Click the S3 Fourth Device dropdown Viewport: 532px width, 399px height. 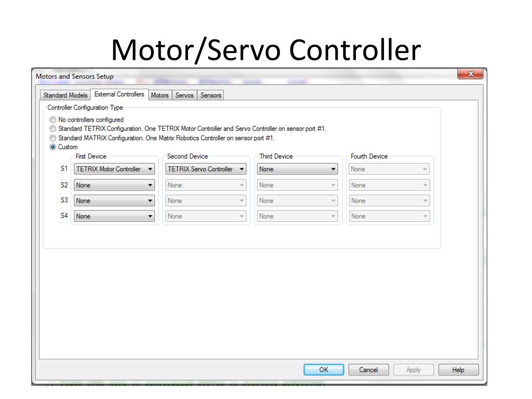click(x=389, y=201)
